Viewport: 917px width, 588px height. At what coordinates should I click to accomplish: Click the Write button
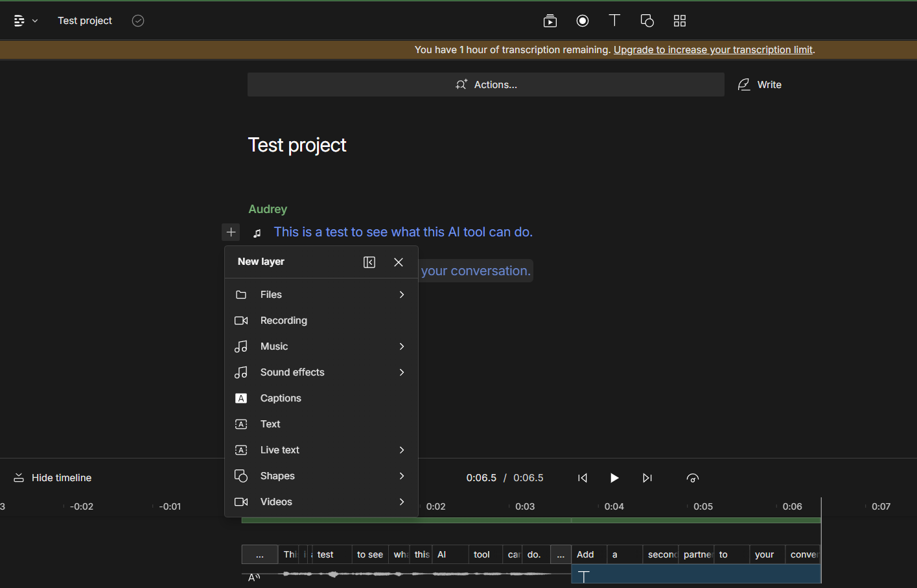click(760, 85)
